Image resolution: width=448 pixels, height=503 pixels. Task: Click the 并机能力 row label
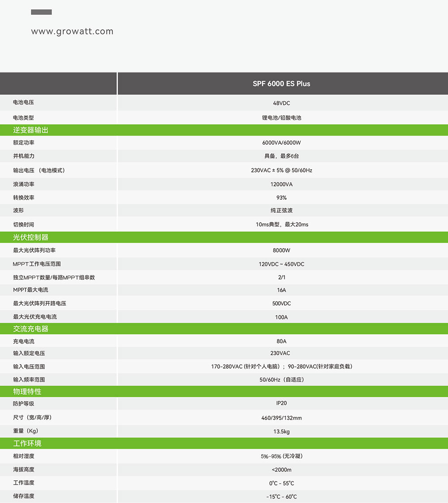[x=23, y=156]
